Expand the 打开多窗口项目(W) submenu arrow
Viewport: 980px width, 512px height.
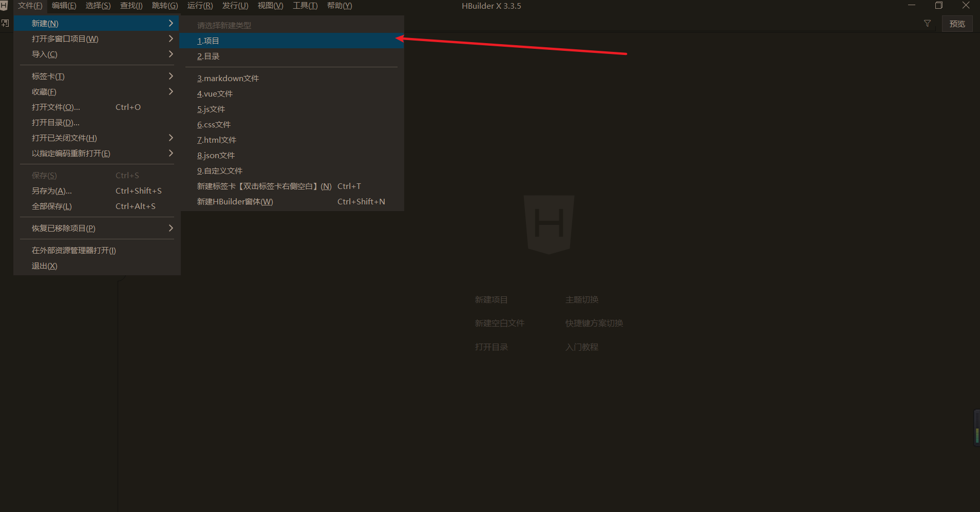[171, 39]
